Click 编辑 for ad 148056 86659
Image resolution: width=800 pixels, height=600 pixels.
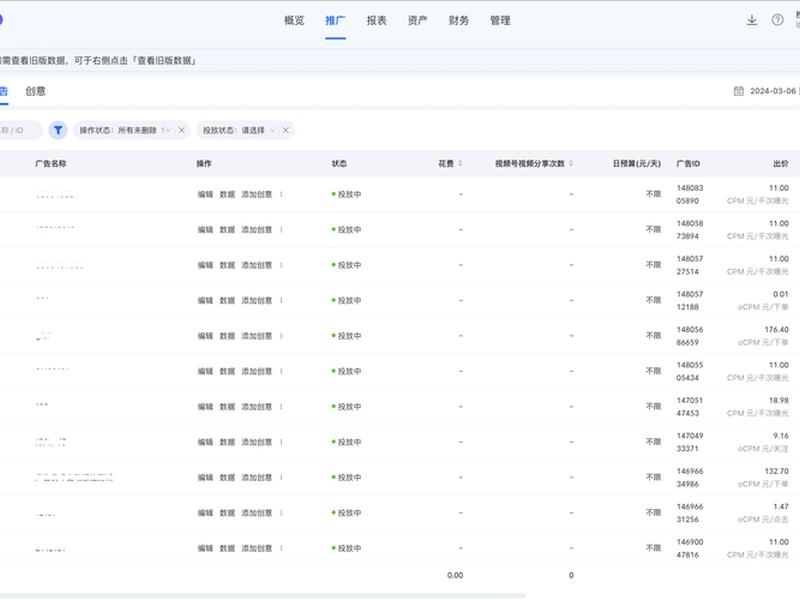tap(205, 336)
